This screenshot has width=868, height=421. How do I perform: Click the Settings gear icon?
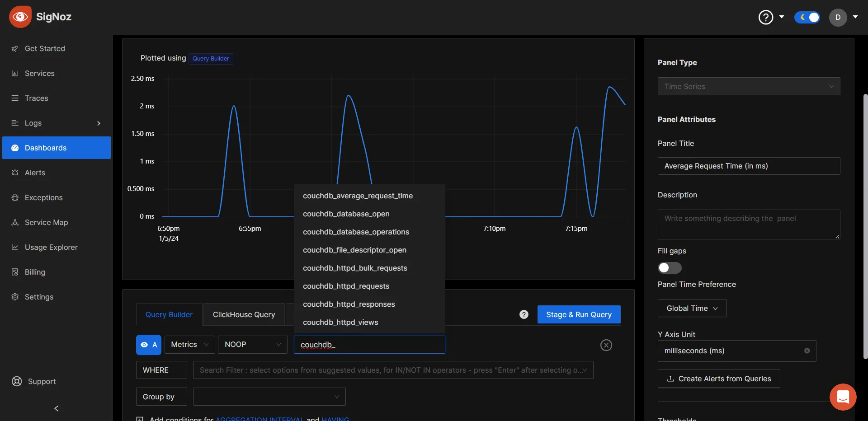[15, 297]
